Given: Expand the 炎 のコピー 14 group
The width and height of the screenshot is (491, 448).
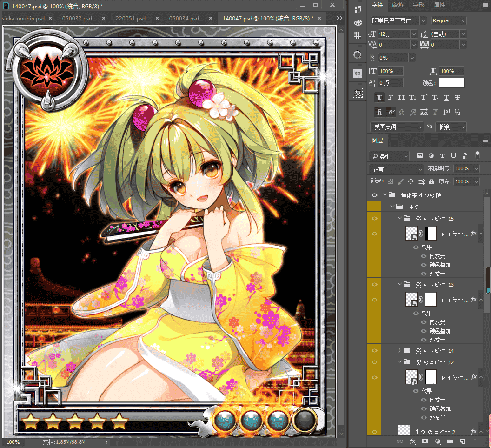Looking at the screenshot, I should tap(399, 350).
